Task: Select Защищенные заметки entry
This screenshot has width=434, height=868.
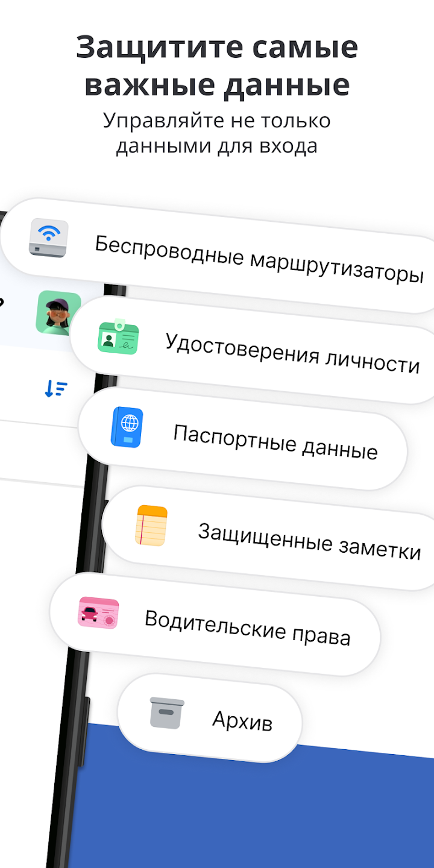Action: (x=268, y=538)
